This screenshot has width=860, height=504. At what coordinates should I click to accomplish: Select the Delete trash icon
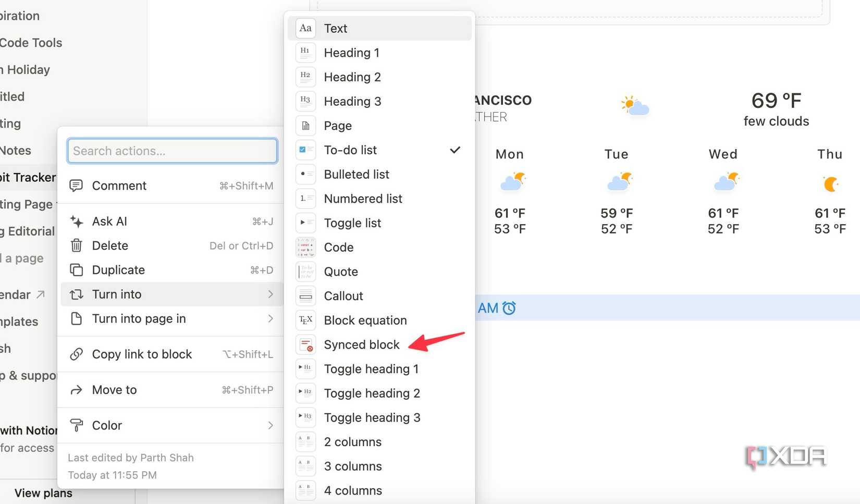pos(77,245)
